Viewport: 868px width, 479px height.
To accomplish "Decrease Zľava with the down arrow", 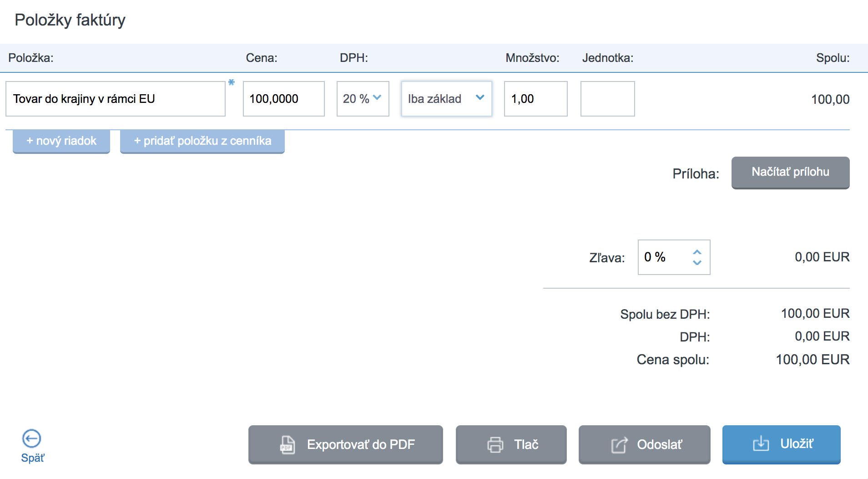I will pyautogui.click(x=697, y=263).
